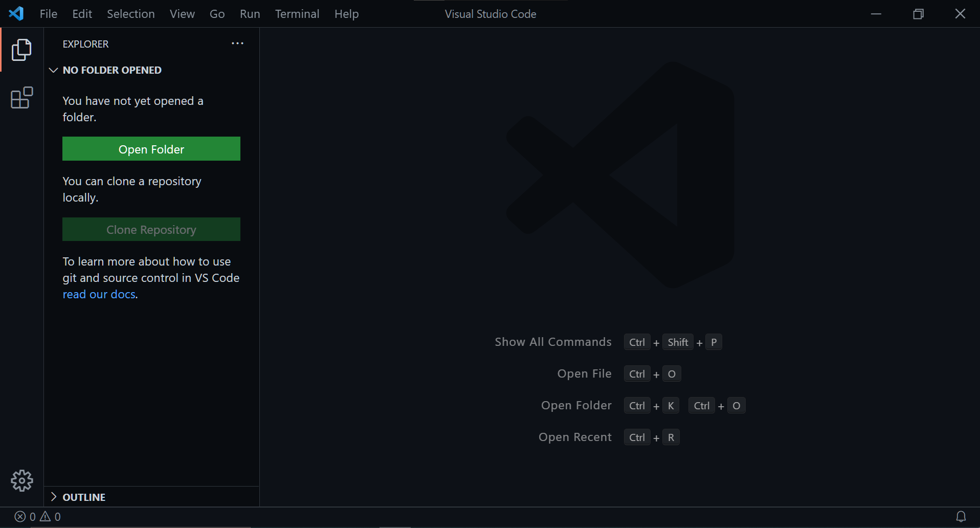
Task: Open the Manage settings gear menu
Action: click(21, 480)
